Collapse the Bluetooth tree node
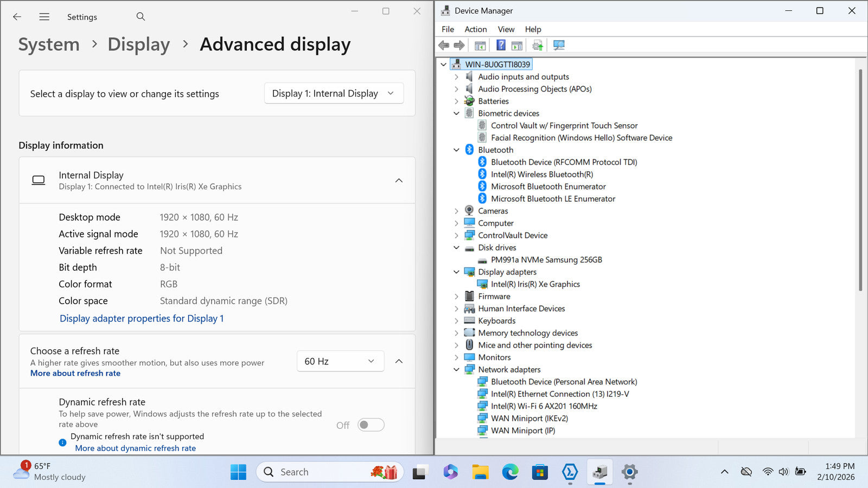Screen dimensions: 868x488 coord(456,150)
